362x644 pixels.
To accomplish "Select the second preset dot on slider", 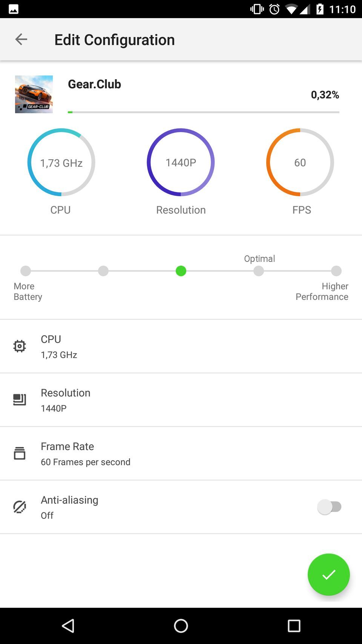I will 103,271.
